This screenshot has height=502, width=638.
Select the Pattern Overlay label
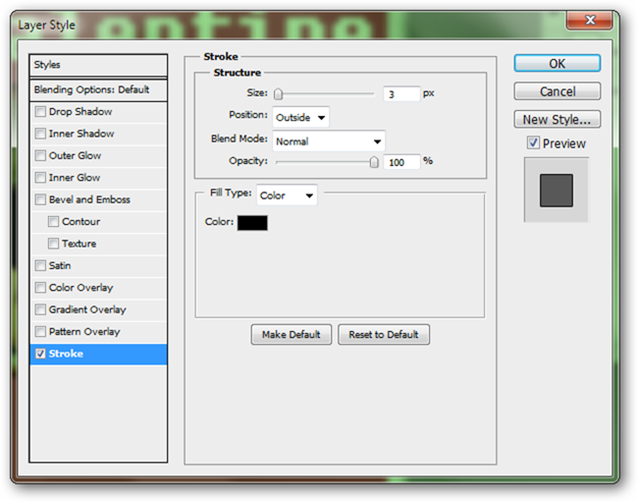tap(84, 332)
